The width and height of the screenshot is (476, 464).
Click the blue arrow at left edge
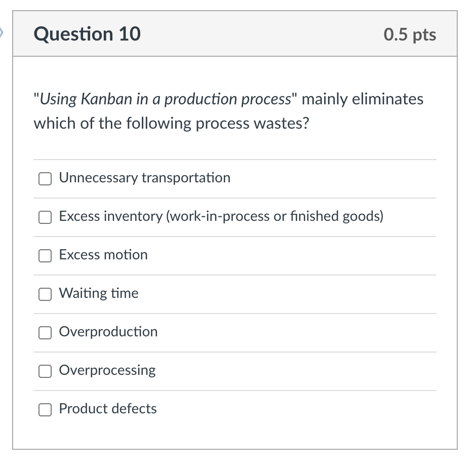coord(2,31)
